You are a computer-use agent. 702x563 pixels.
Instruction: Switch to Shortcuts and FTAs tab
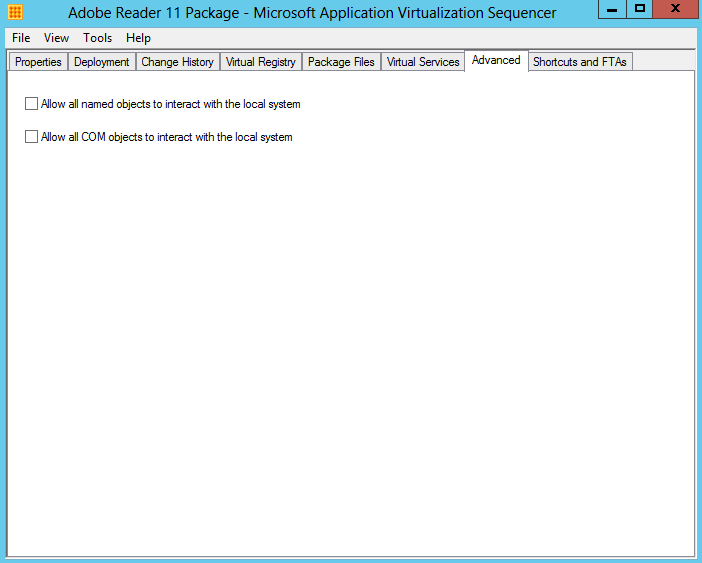click(580, 62)
